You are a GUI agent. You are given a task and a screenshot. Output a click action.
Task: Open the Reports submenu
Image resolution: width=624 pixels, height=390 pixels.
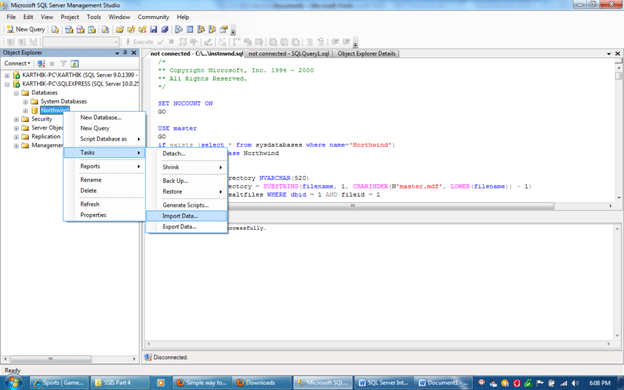tap(104, 166)
